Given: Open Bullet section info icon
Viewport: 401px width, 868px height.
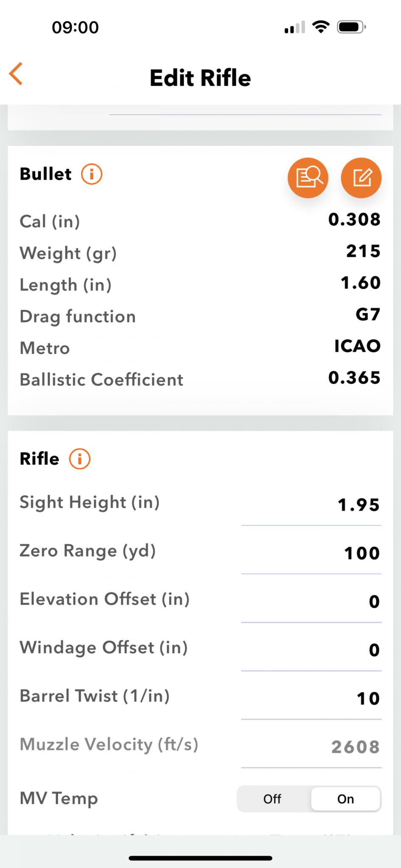Looking at the screenshot, I should coord(92,174).
